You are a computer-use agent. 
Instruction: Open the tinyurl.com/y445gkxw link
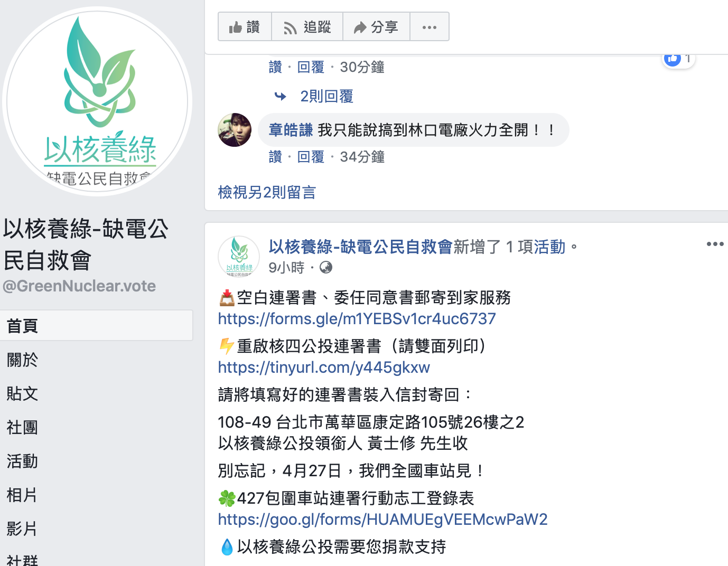(x=324, y=367)
